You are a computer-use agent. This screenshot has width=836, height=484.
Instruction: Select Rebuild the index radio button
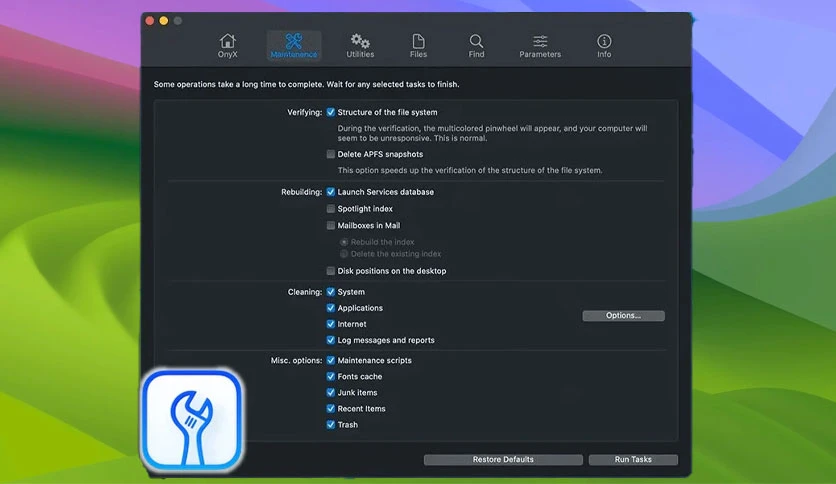pos(344,242)
